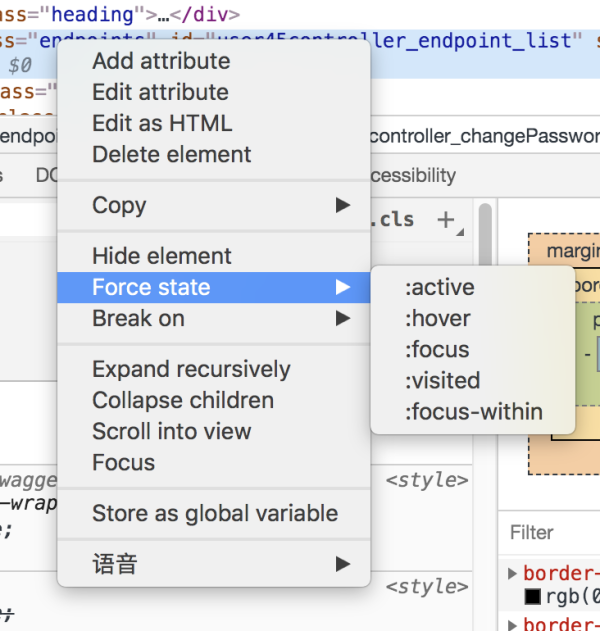Choose Expand recursively
600x631 pixels.
click(214, 369)
